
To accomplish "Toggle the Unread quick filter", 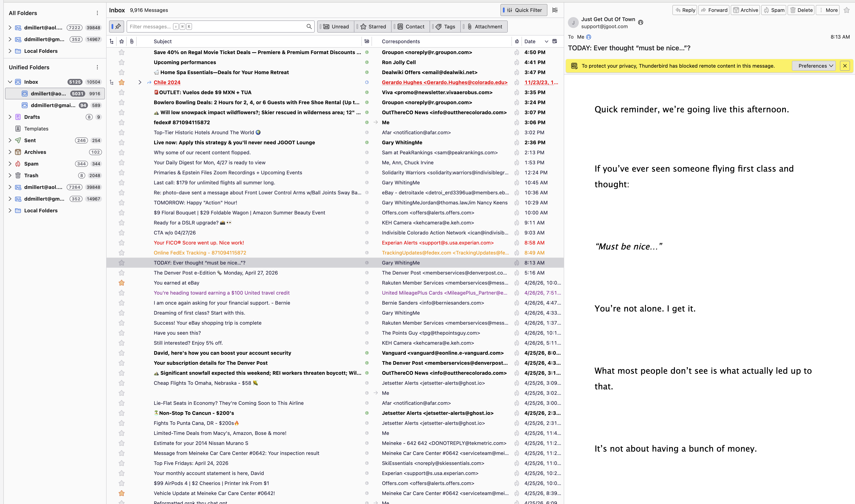I will click(336, 27).
